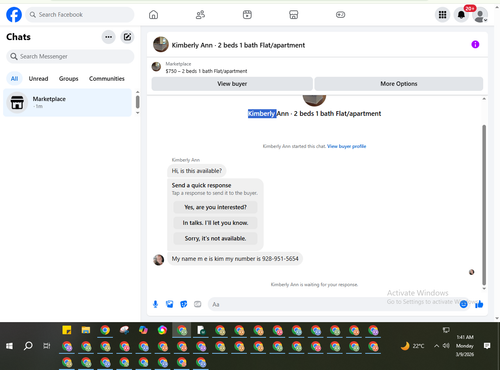The image size is (500, 370).
Task: Focus the Search Facebook field
Action: tap(80, 15)
